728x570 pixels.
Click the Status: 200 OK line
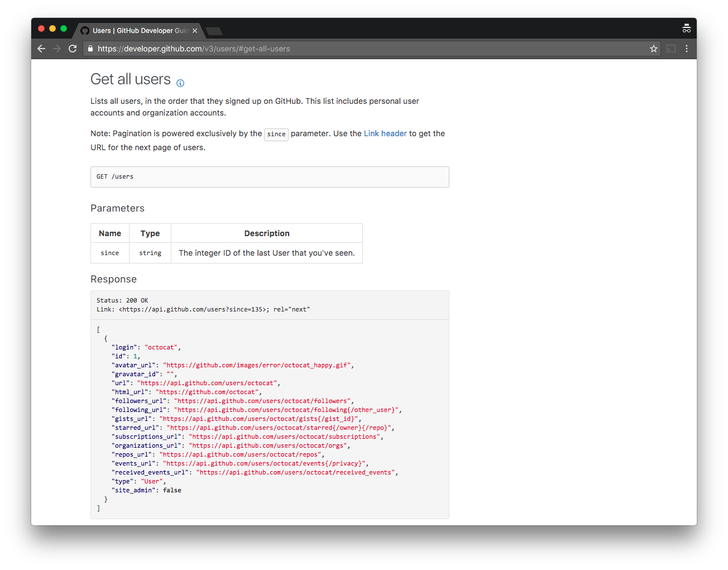(x=122, y=300)
